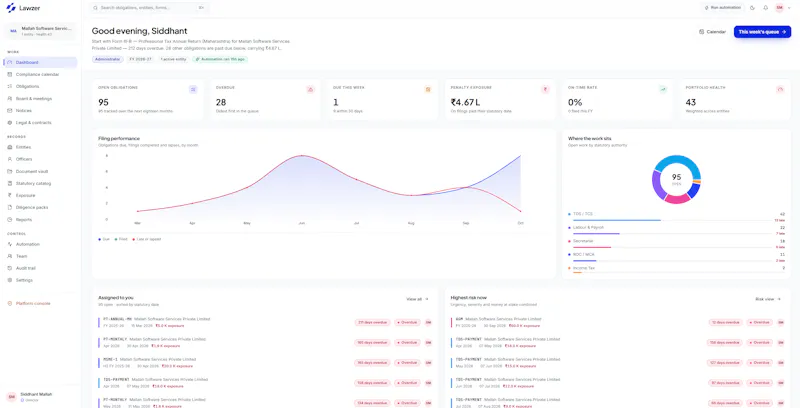Open the Siddhant Mallah profile menu at sidebar bottom
The width and height of the screenshot is (800, 408).
click(x=40, y=396)
